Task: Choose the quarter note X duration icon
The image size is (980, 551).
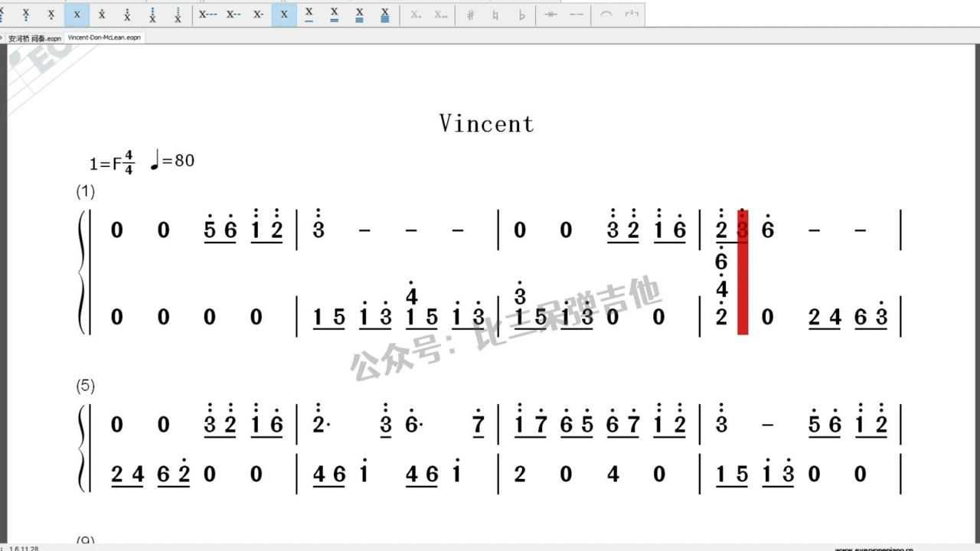Action: pyautogui.click(x=284, y=15)
